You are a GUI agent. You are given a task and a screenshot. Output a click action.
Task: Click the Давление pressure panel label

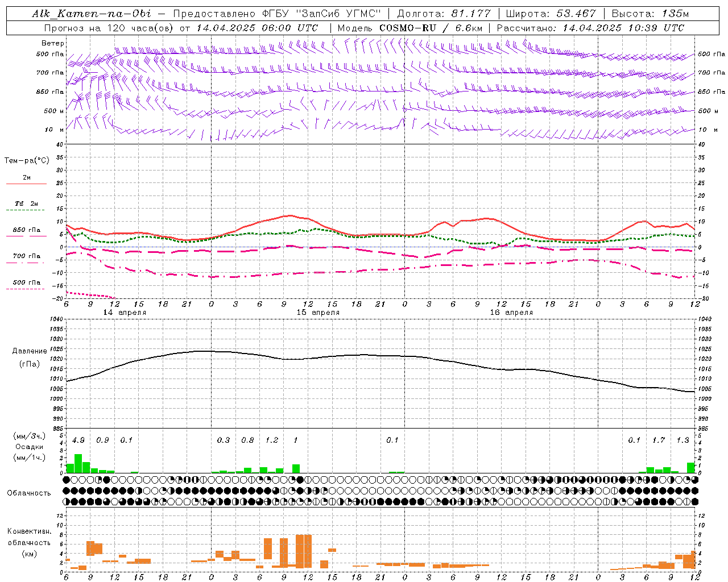tap(30, 351)
